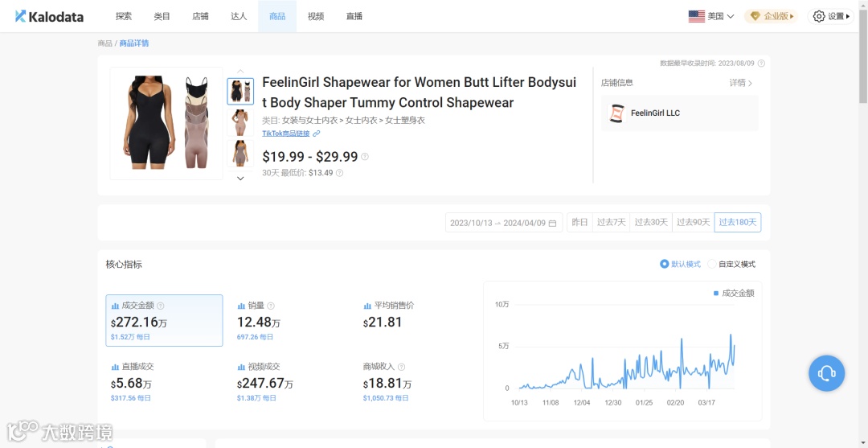Click the thumbnail list up chevron
The height and width of the screenshot is (448, 868).
(240, 71)
